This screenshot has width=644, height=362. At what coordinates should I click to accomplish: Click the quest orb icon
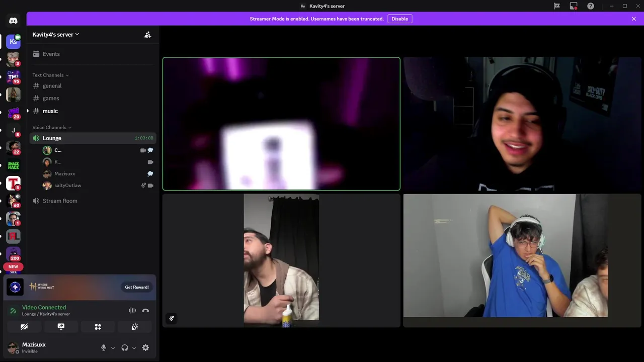(x=15, y=287)
